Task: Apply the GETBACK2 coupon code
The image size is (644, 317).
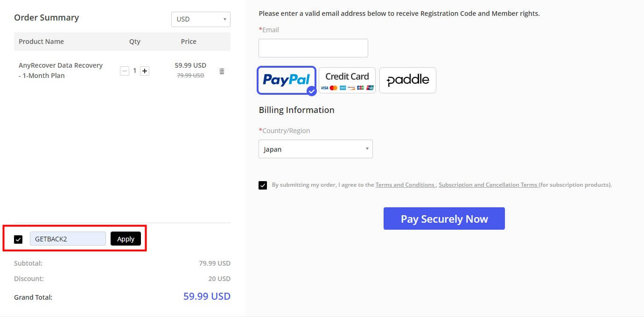Action: (x=126, y=239)
